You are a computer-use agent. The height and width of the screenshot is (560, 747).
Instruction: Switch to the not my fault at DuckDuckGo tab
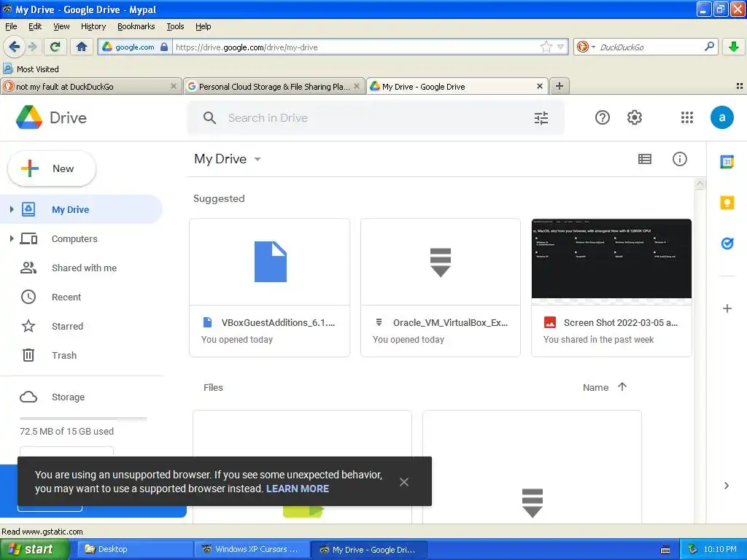click(x=90, y=86)
